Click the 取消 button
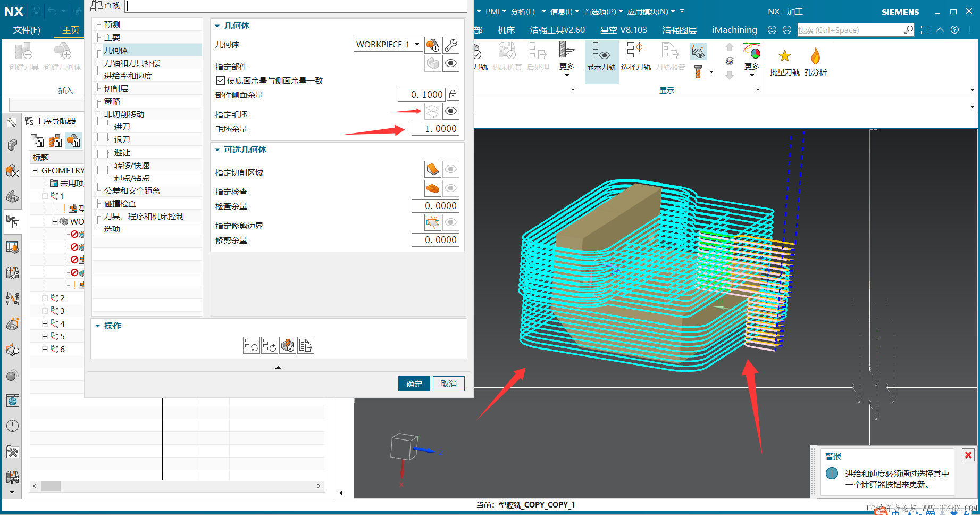Image resolution: width=980 pixels, height=515 pixels. pyautogui.click(x=448, y=384)
